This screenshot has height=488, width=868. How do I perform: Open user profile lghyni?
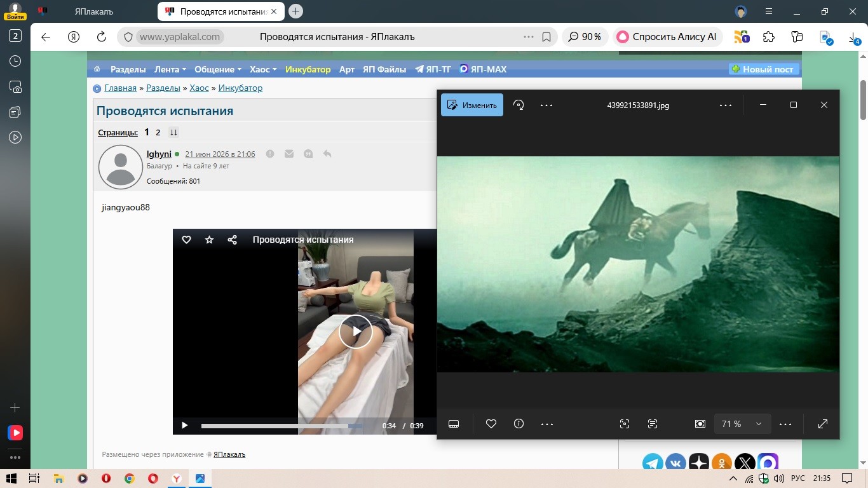(x=159, y=154)
